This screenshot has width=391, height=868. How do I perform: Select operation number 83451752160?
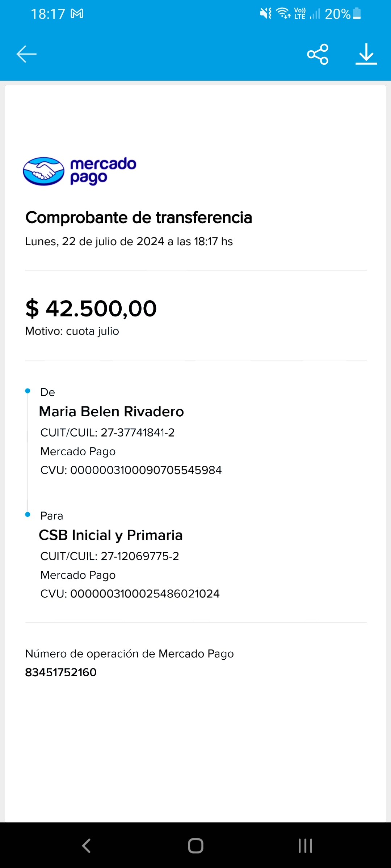[61, 672]
